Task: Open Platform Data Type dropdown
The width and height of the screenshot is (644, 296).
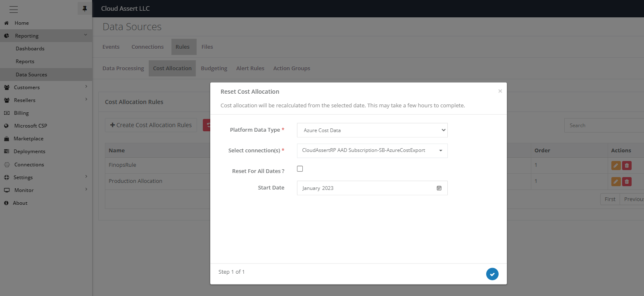Action: (372, 130)
